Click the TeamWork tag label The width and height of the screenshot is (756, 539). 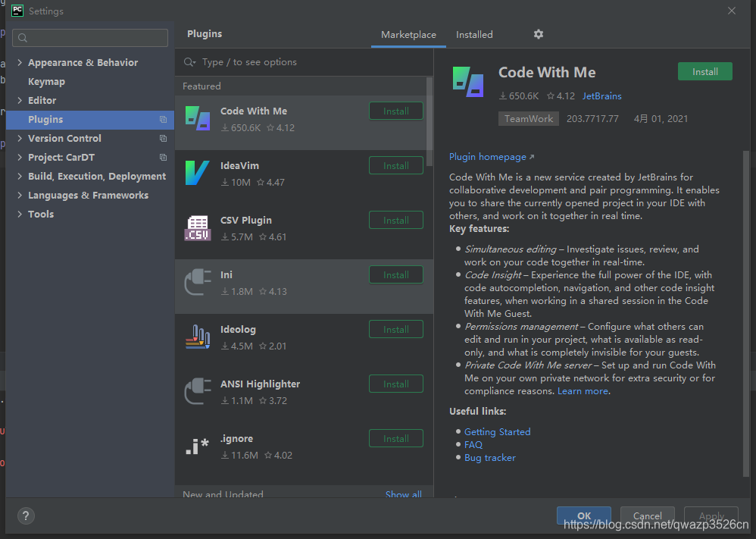click(529, 119)
